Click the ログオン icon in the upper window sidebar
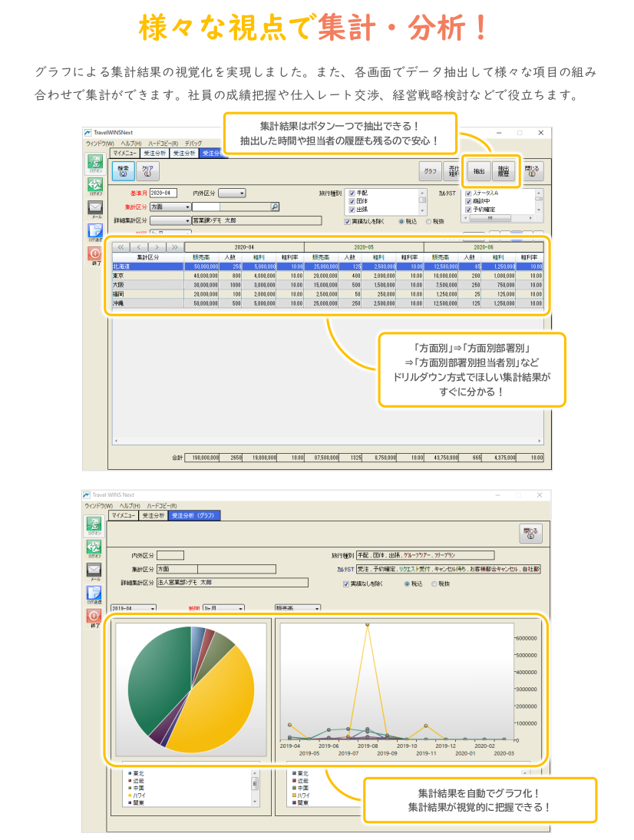The width and height of the screenshot is (634, 840). pos(94,163)
